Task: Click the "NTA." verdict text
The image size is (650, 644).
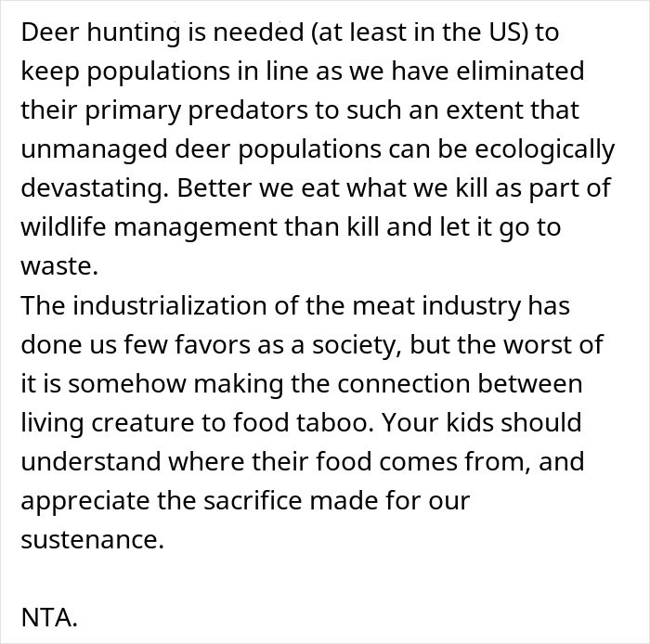Action: tap(48, 618)
